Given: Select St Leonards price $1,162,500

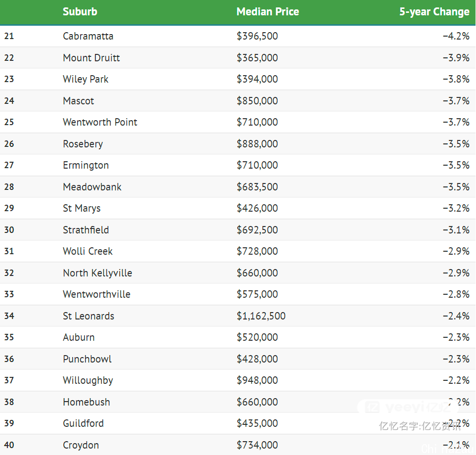Looking at the screenshot, I should (x=261, y=316).
